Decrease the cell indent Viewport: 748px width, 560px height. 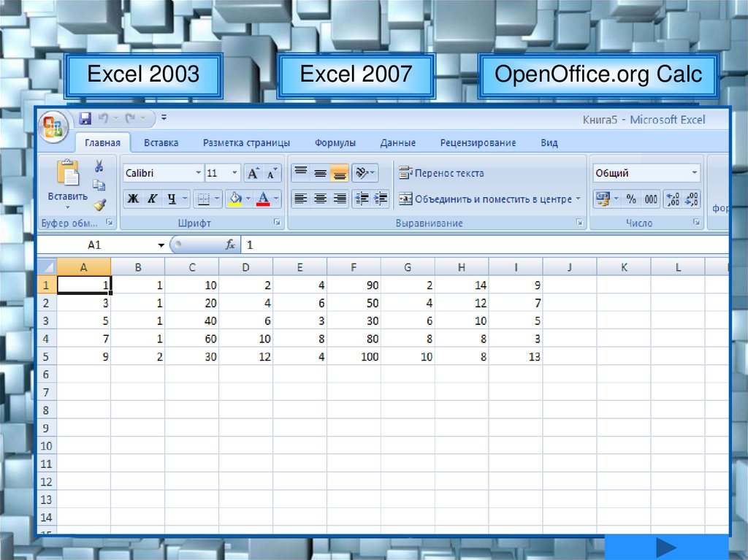pyautogui.click(x=362, y=199)
